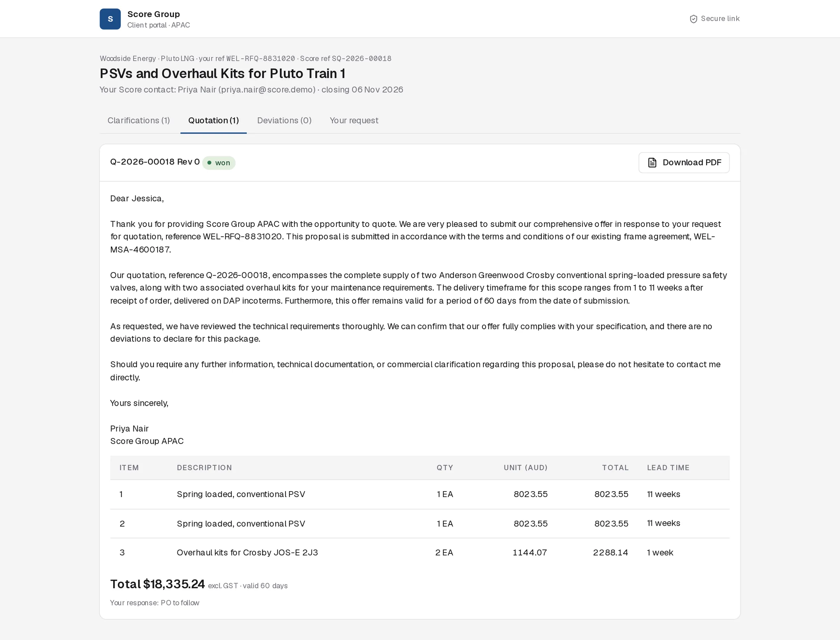Click the Secure link label
This screenshot has height=640, width=840.
tap(720, 19)
